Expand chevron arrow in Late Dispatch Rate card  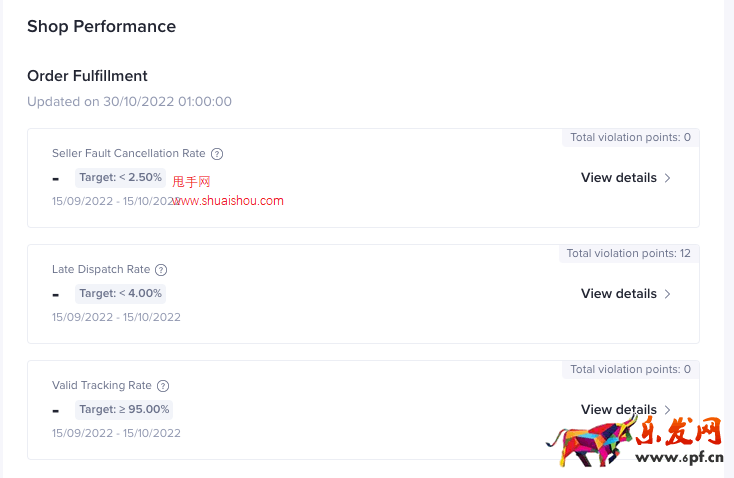(668, 294)
